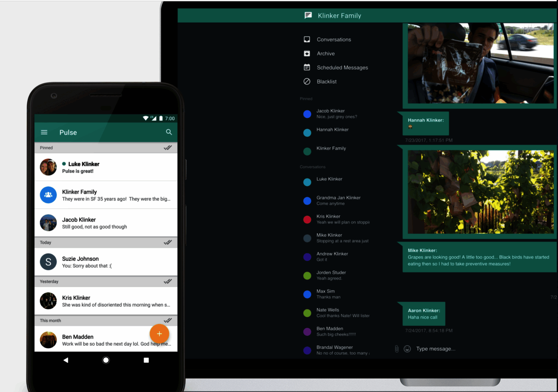Open the photo of person holding snack bag

pos(480,63)
